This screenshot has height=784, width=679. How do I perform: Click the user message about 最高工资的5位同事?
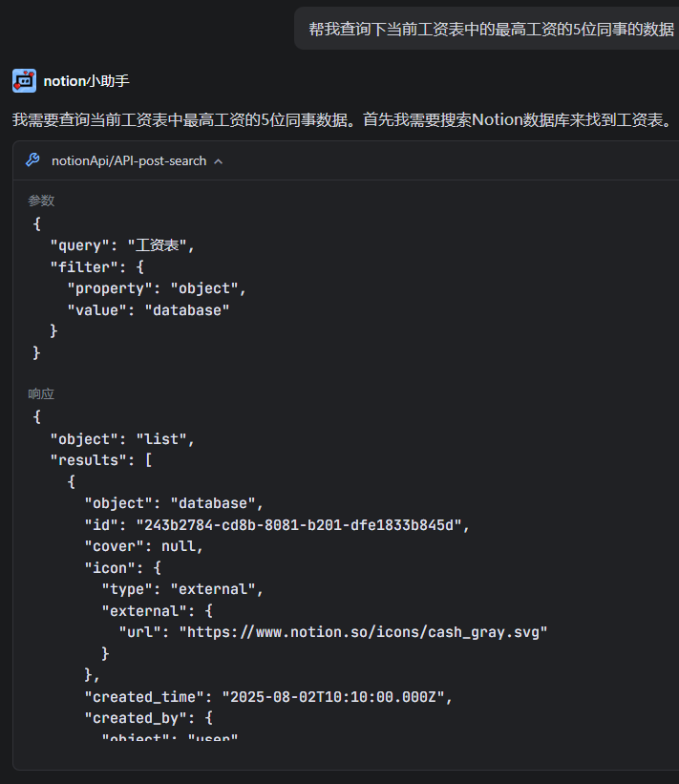point(491,30)
